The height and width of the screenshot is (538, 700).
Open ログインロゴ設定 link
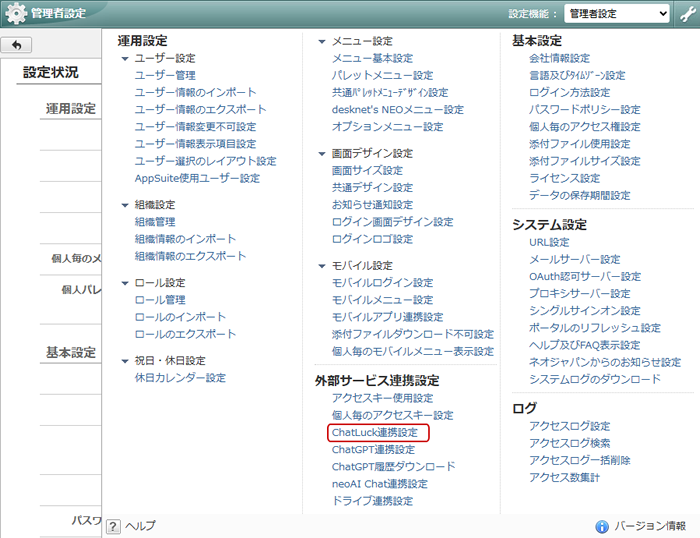pos(372,239)
